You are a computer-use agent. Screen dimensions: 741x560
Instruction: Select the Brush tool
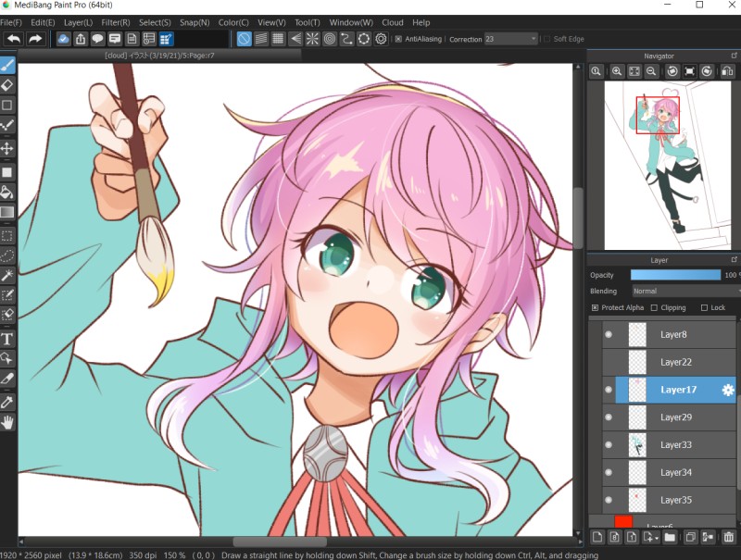click(x=7, y=66)
